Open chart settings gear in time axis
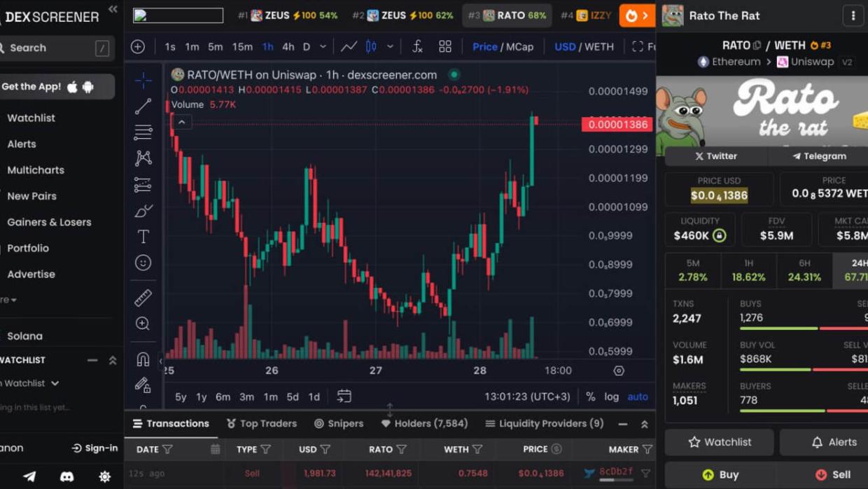This screenshot has width=868, height=489. pyautogui.click(x=619, y=371)
